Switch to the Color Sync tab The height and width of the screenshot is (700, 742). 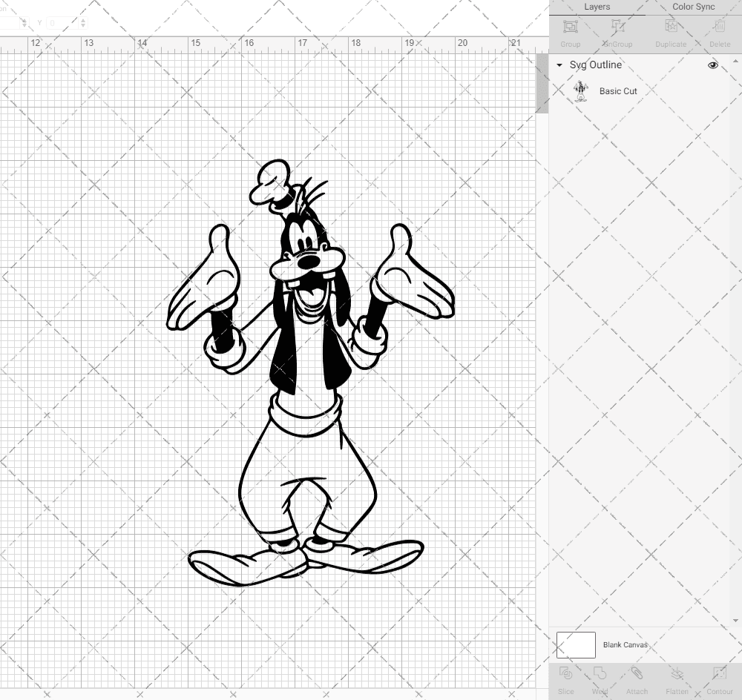(693, 7)
